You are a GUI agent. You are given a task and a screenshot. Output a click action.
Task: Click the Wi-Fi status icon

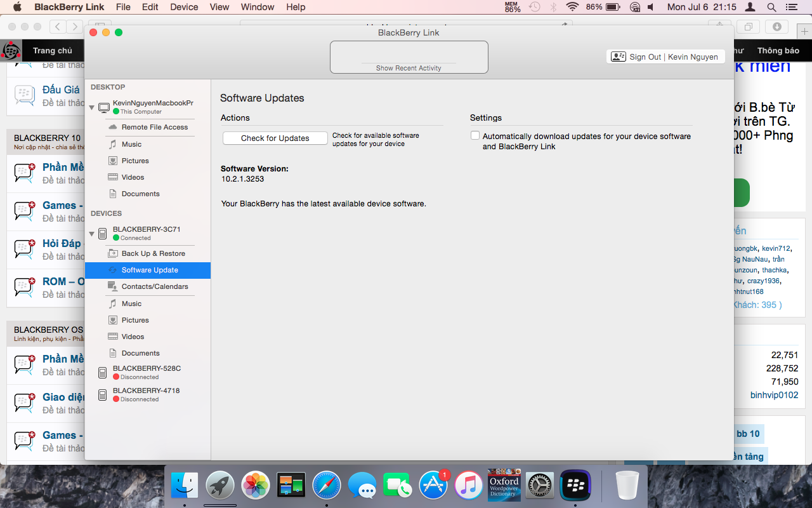point(573,7)
